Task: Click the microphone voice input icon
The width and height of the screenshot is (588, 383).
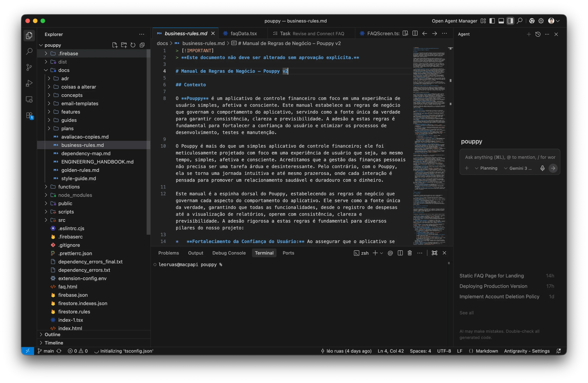Action: pos(542,168)
